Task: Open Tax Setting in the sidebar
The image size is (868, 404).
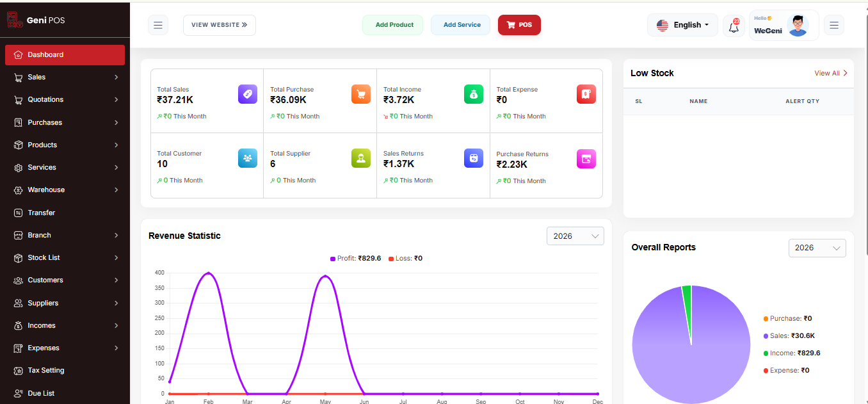Action: (x=65, y=370)
